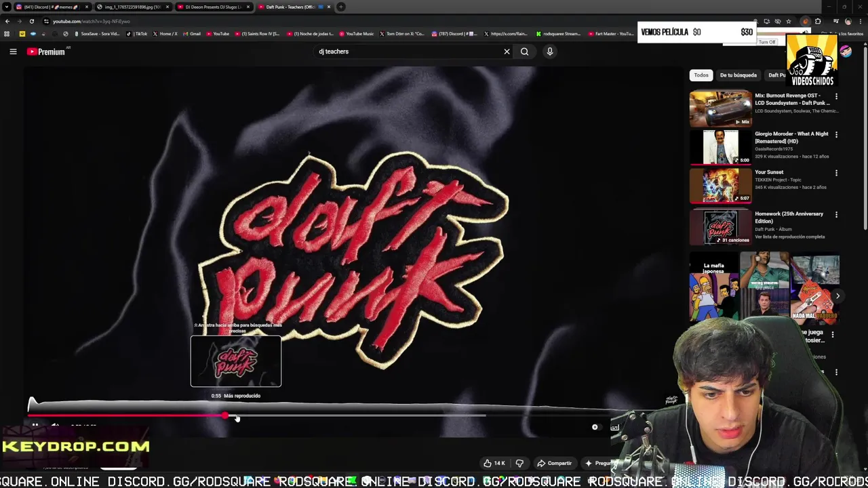Dislike the video with the thumbs-down
This screenshot has width=868, height=488.
(519, 463)
